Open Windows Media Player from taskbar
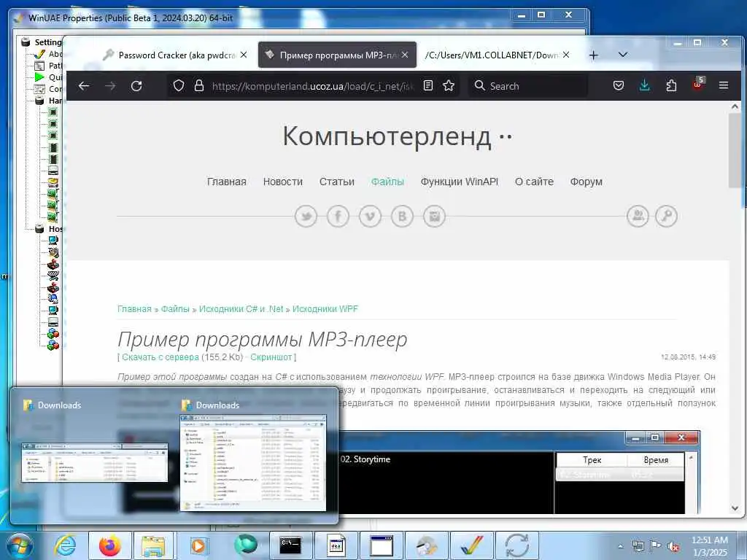The height and width of the screenshot is (560, 747). pyautogui.click(x=198, y=545)
